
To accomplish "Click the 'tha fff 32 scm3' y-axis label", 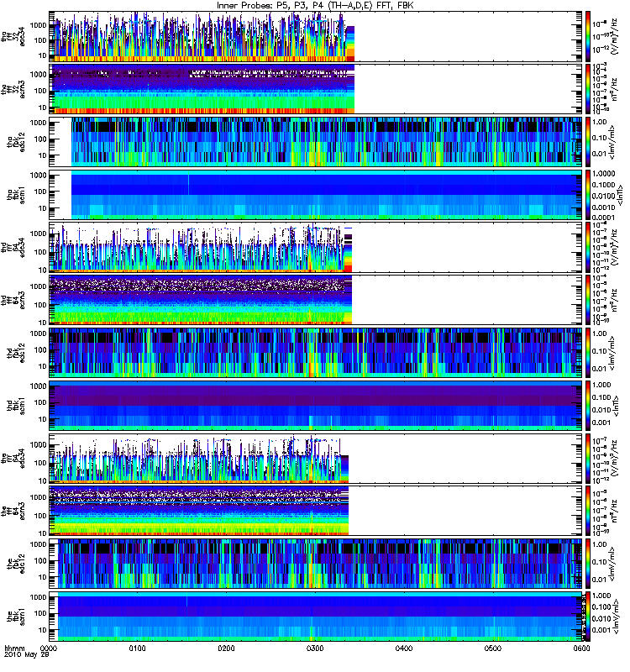I will tap(13, 89).
